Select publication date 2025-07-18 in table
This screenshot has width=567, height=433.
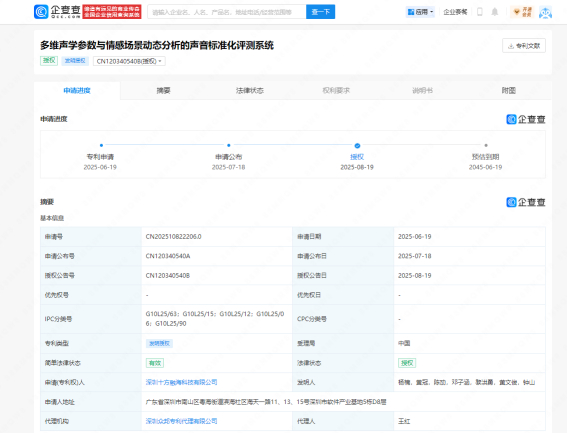[415, 256]
